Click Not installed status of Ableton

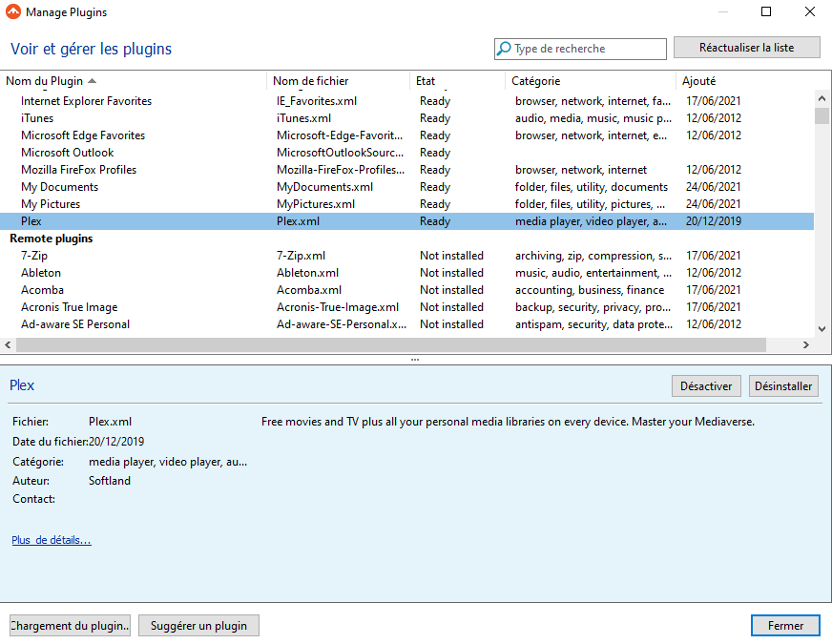[x=451, y=273]
